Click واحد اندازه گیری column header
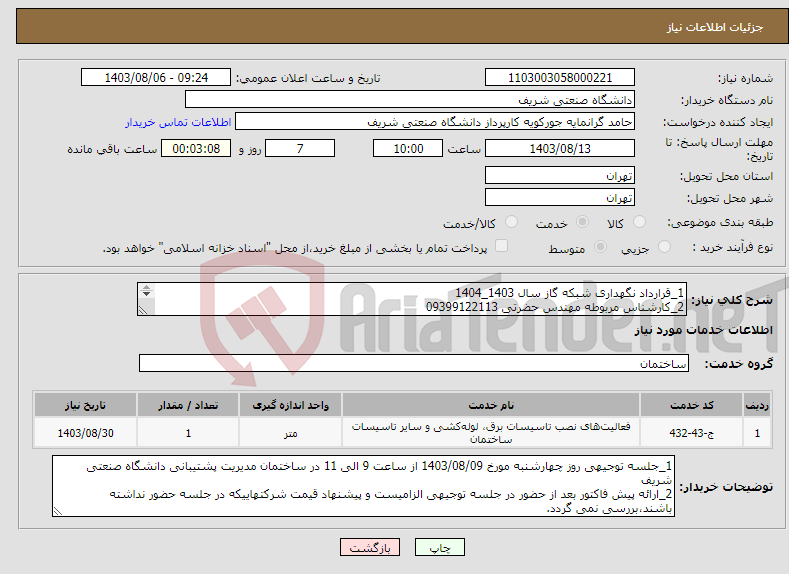 coord(290,405)
